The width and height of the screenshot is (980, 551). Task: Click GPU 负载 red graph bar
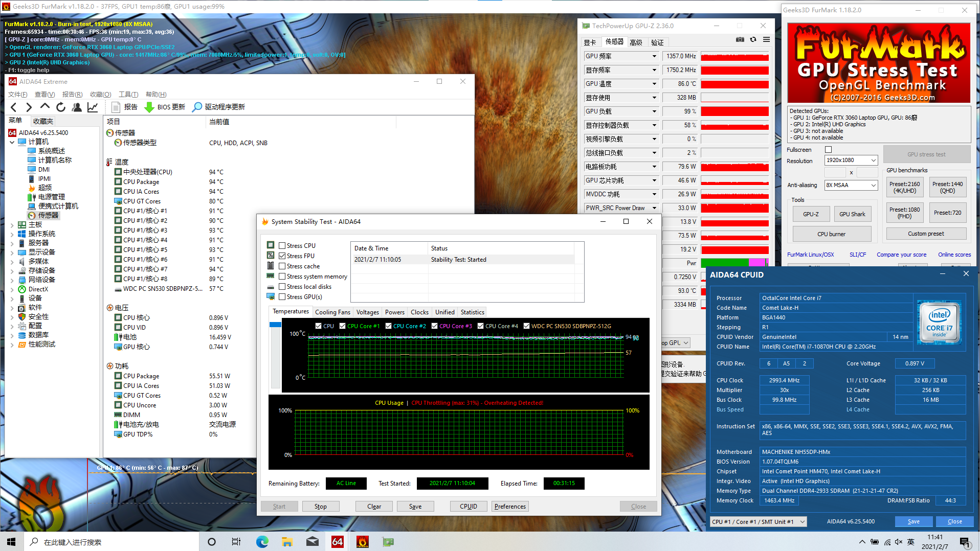[734, 111]
